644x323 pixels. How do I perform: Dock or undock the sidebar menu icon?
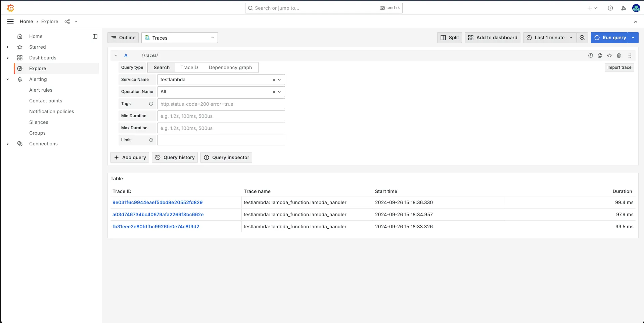pyautogui.click(x=95, y=36)
